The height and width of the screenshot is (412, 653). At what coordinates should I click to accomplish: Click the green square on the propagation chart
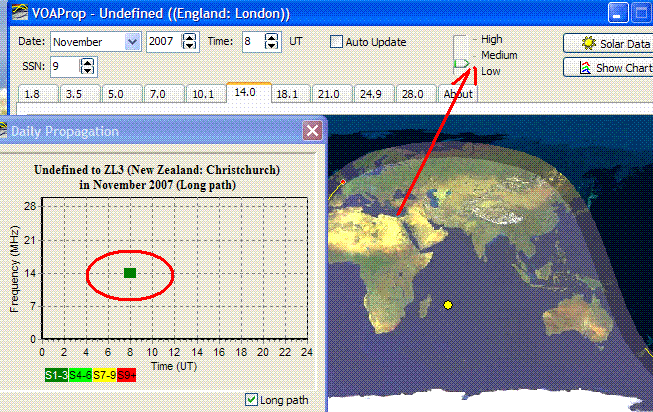(x=130, y=273)
